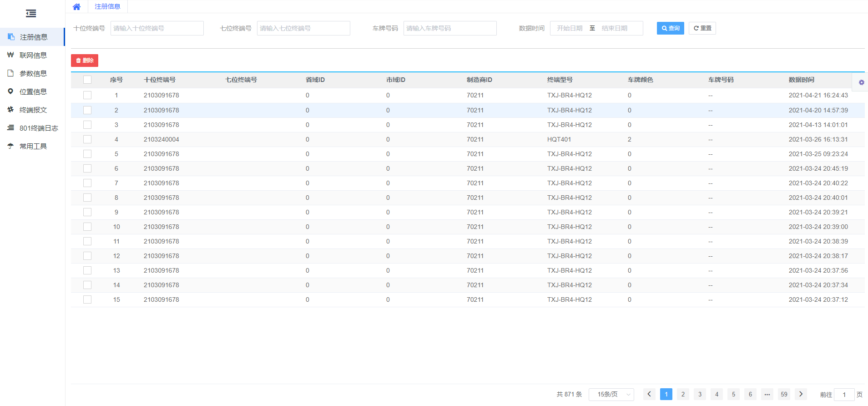Screen dimensions: 868x406
Task: Click the 参数信息 document icon
Action: [10, 73]
